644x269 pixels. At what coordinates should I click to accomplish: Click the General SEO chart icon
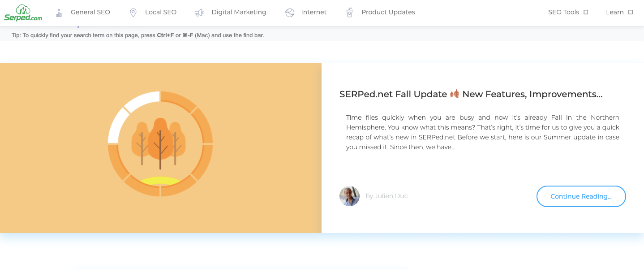[x=59, y=13]
